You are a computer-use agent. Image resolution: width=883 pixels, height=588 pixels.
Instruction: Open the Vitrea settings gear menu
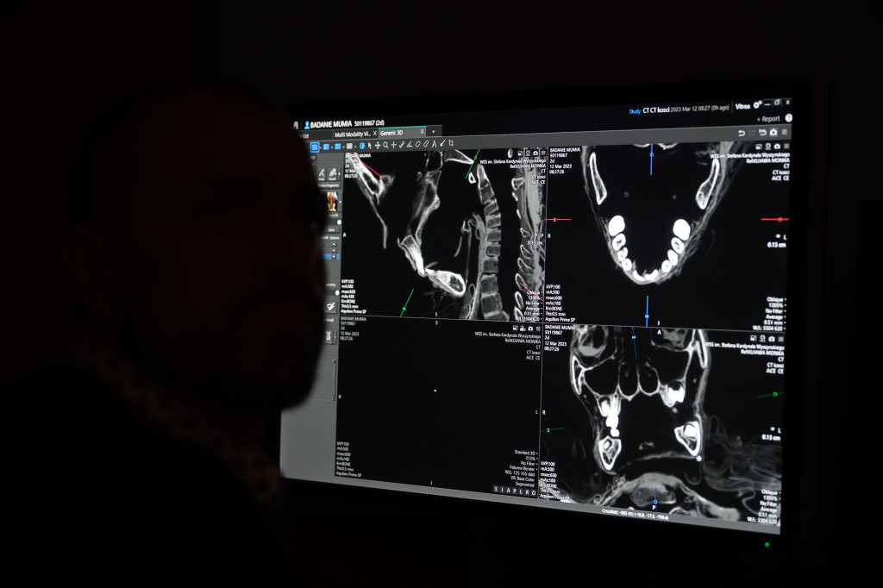(x=757, y=105)
